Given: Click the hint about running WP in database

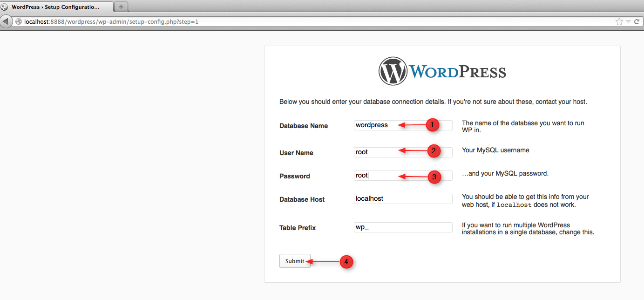Looking at the screenshot, I should tap(523, 127).
